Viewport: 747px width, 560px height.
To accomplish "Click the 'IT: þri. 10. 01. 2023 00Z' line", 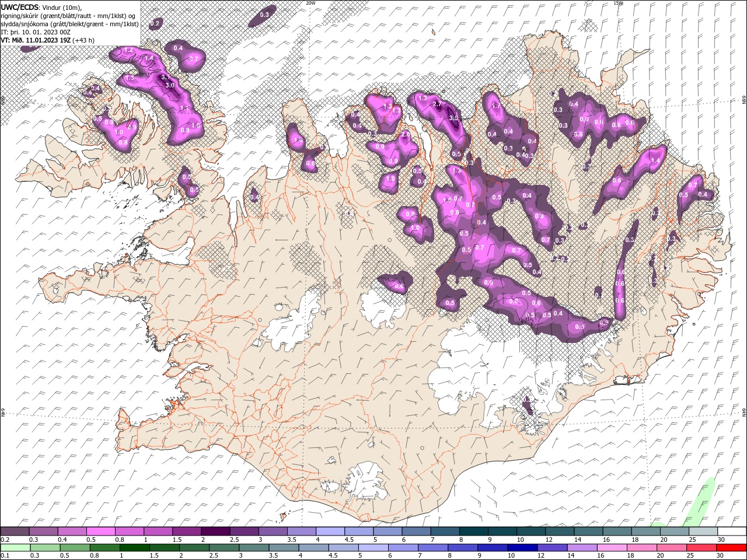I will point(36,32).
